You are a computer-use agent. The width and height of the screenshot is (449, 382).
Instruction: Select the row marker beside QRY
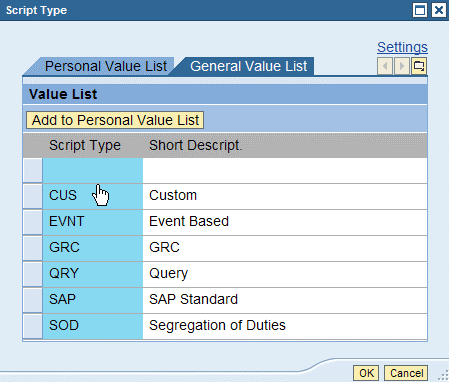point(33,274)
